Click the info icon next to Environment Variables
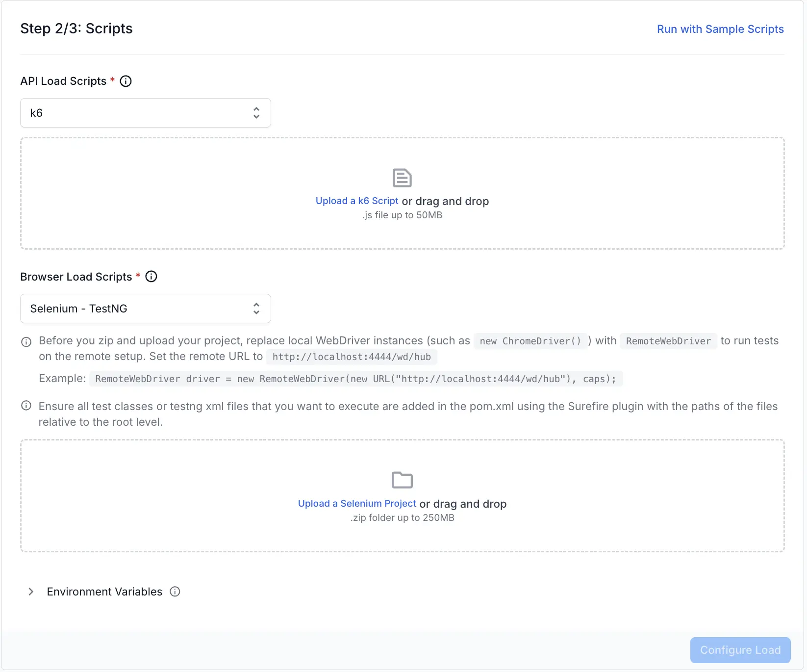The image size is (807, 672). tap(175, 592)
